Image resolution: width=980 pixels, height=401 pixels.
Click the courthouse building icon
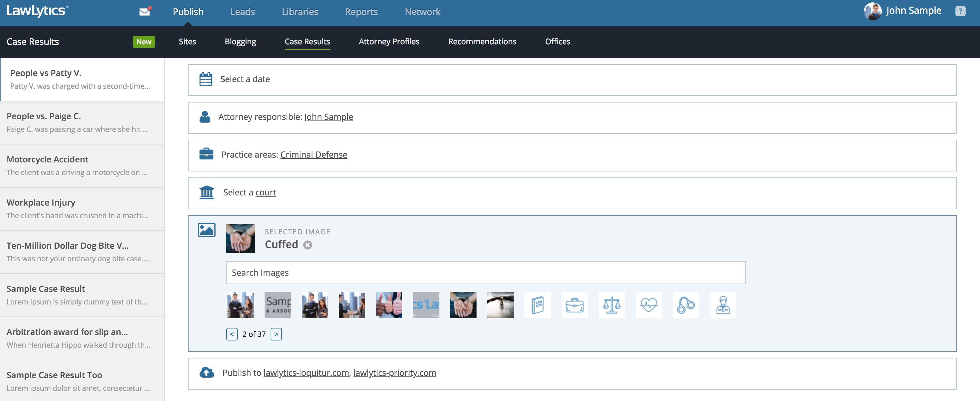207,192
